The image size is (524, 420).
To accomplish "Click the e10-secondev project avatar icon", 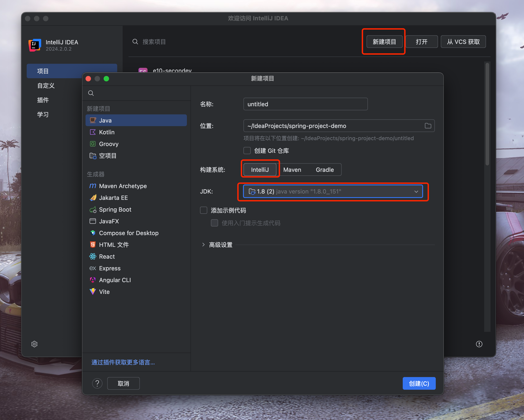I will 143,70.
